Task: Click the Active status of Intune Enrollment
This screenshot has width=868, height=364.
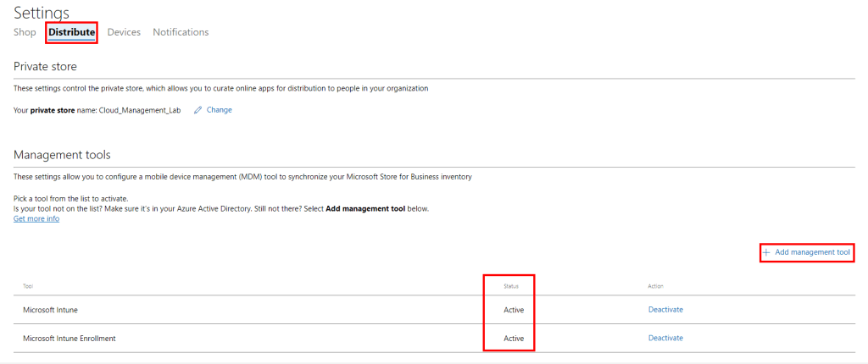Action: click(514, 339)
